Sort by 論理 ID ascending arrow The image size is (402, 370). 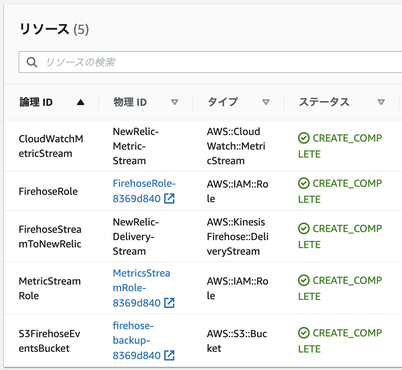tap(80, 102)
